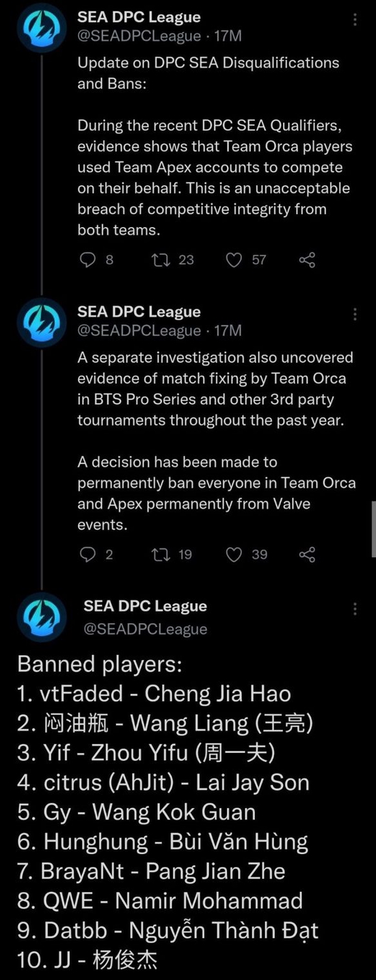376x980 pixels.
Task: Open SEA DPC League name on first tweet
Action: pos(139,16)
